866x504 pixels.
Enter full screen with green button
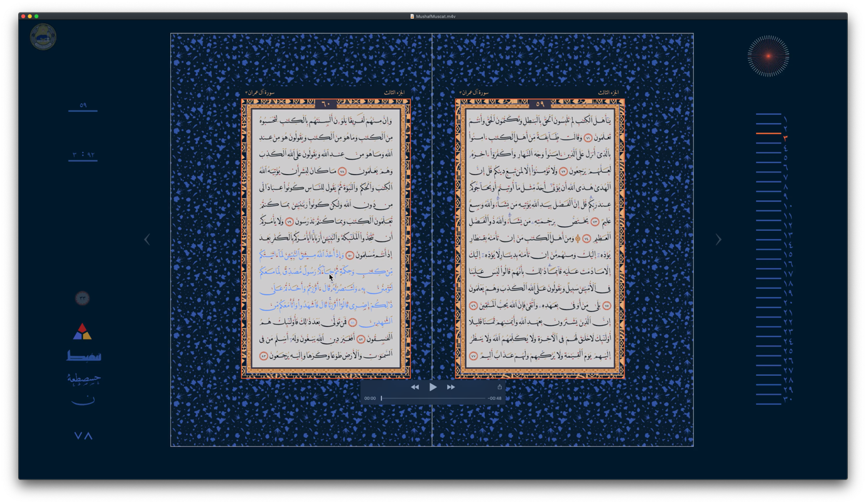coord(36,16)
